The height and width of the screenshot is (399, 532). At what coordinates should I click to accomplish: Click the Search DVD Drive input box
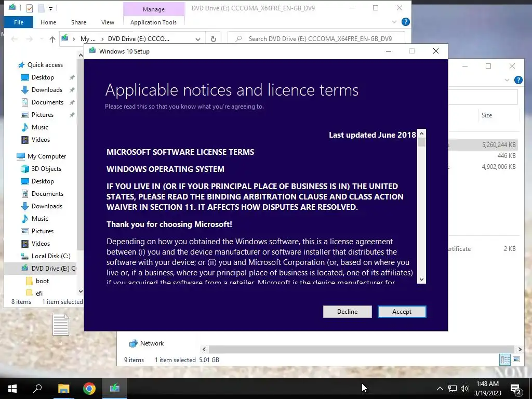(316, 38)
